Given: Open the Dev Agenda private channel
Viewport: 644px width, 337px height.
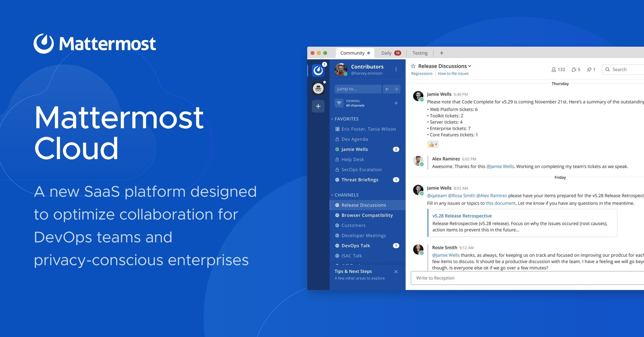Looking at the screenshot, I should (368, 139).
